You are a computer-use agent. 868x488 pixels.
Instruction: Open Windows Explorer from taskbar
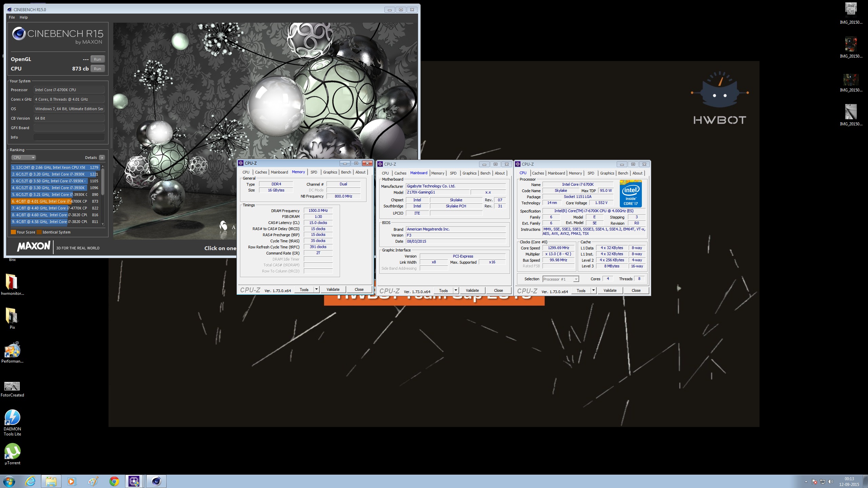[51, 481]
